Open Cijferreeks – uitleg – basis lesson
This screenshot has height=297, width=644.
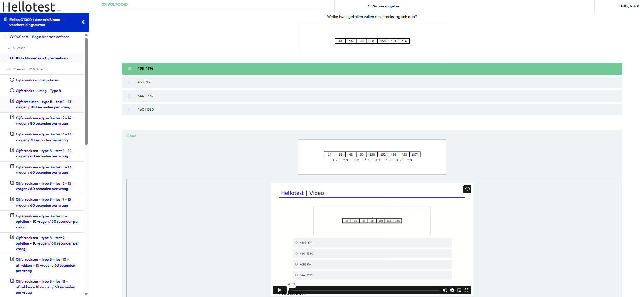click(x=37, y=80)
